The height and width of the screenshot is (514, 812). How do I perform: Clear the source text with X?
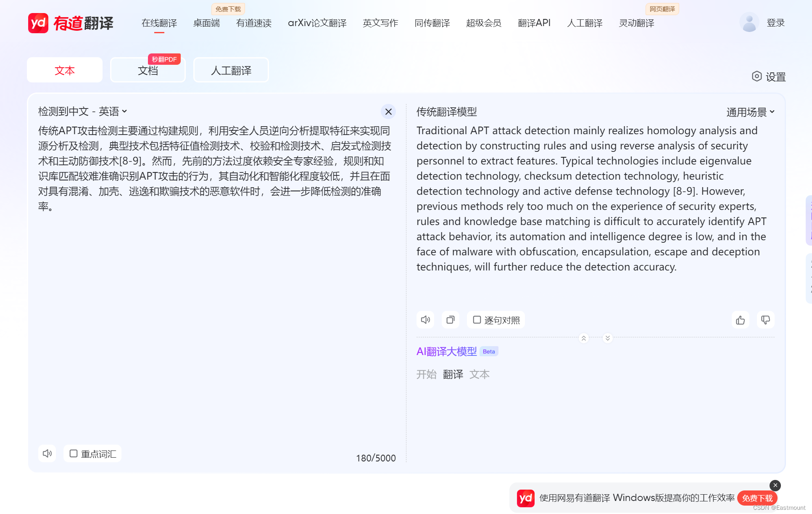pyautogui.click(x=388, y=111)
